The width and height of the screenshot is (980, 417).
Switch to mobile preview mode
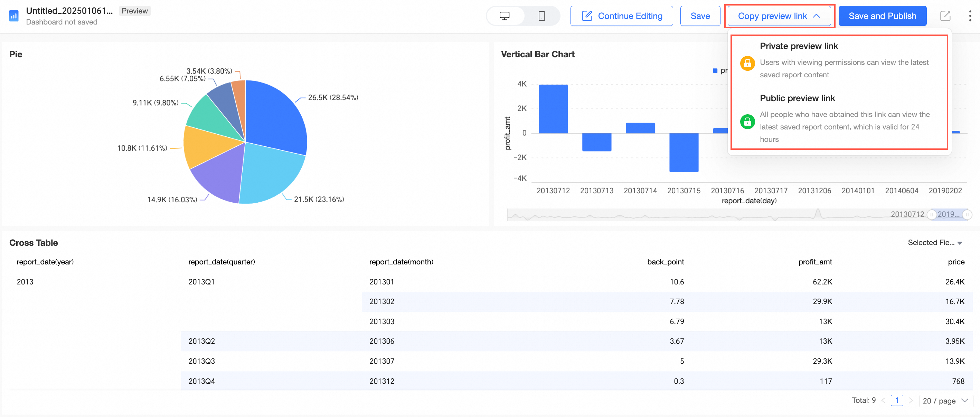point(542,16)
